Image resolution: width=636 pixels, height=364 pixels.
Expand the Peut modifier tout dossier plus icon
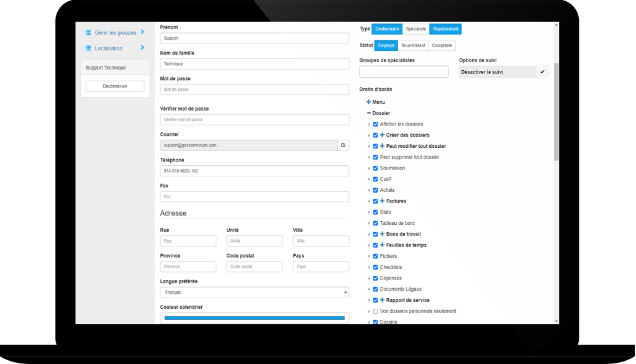[382, 146]
